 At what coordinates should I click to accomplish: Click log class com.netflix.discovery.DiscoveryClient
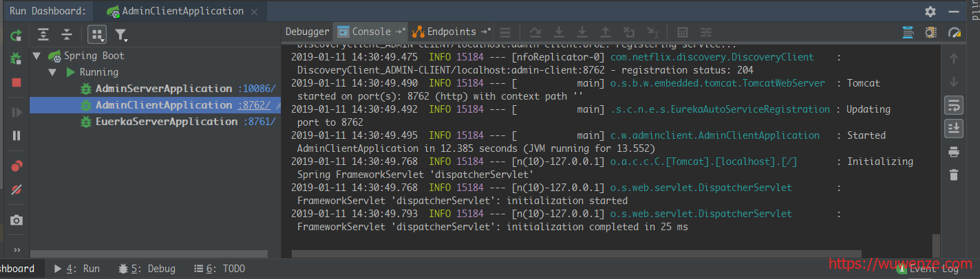(712, 57)
